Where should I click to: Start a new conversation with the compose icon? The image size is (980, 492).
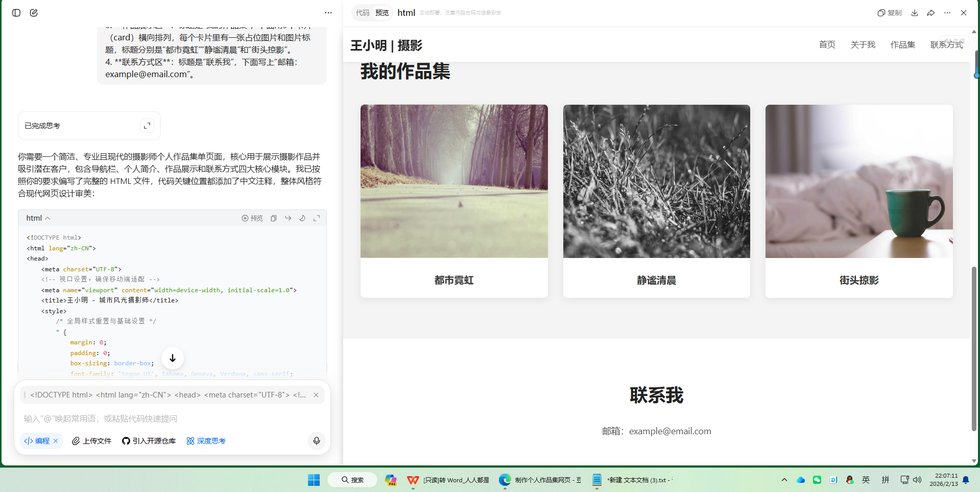coord(34,12)
